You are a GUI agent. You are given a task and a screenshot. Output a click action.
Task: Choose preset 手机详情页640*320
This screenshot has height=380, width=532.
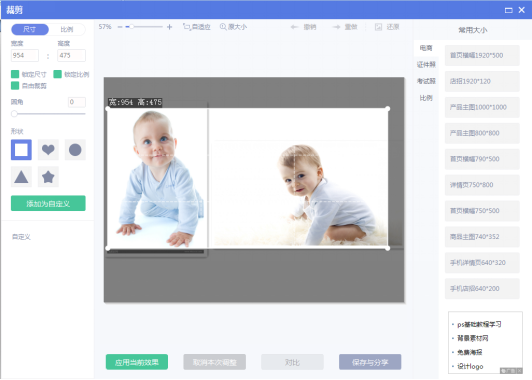click(x=482, y=263)
